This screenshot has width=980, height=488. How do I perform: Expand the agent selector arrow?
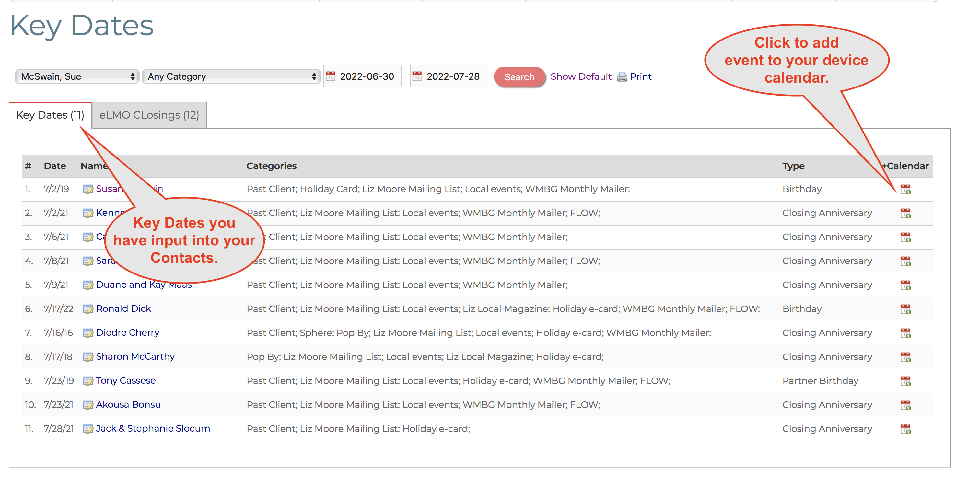tap(133, 76)
